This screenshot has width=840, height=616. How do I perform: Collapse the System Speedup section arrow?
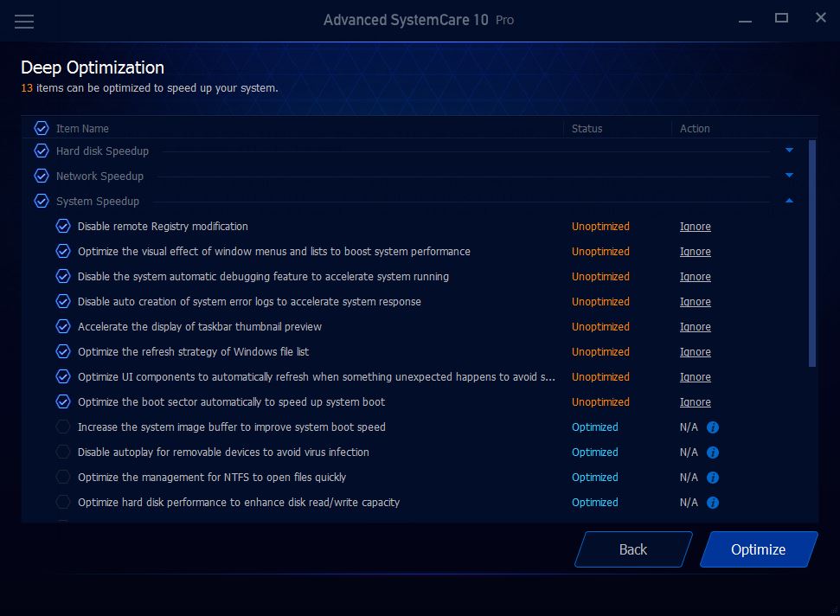789,201
